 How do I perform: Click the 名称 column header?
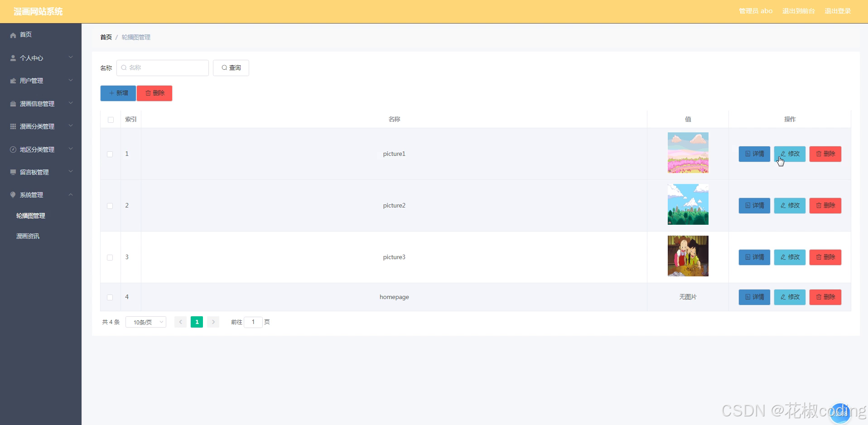pos(394,119)
